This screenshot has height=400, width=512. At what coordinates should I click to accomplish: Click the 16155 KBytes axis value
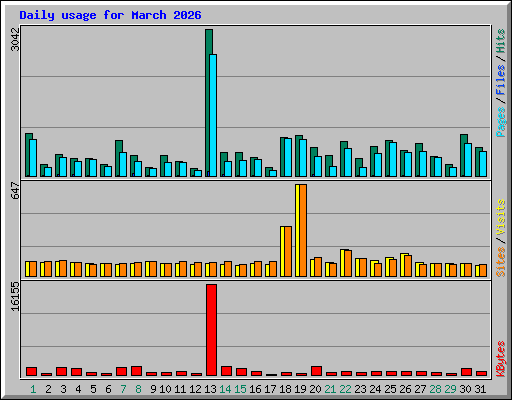click(15, 296)
